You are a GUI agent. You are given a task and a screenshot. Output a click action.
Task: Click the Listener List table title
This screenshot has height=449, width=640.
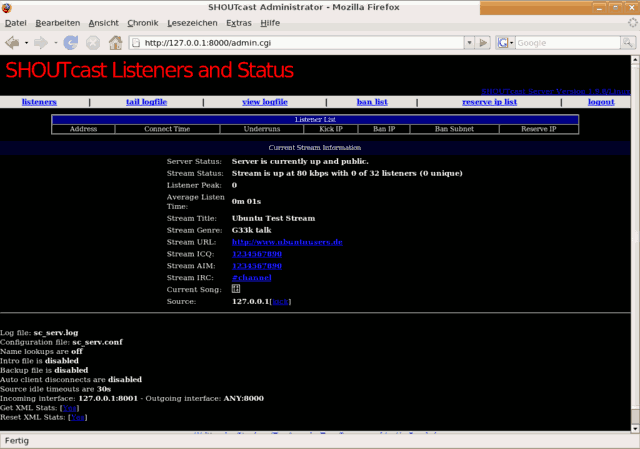[315, 120]
